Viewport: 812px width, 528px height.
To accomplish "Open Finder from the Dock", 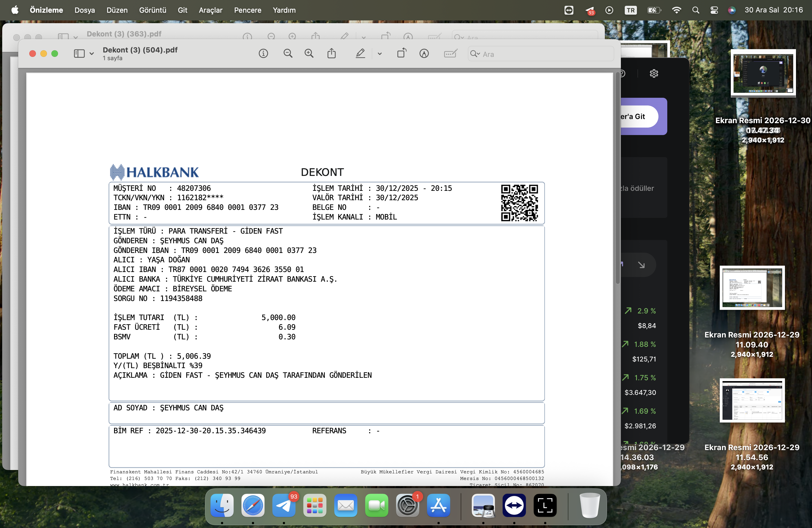I will tap(222, 505).
